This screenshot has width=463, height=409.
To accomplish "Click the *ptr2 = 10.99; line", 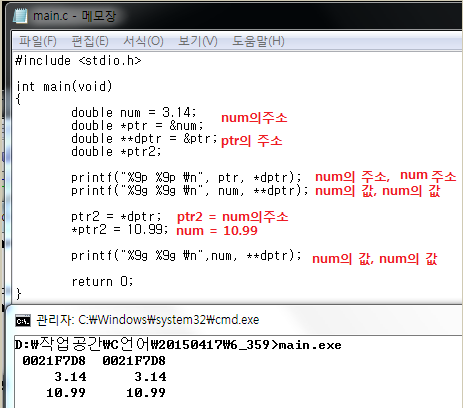I will point(120,230).
